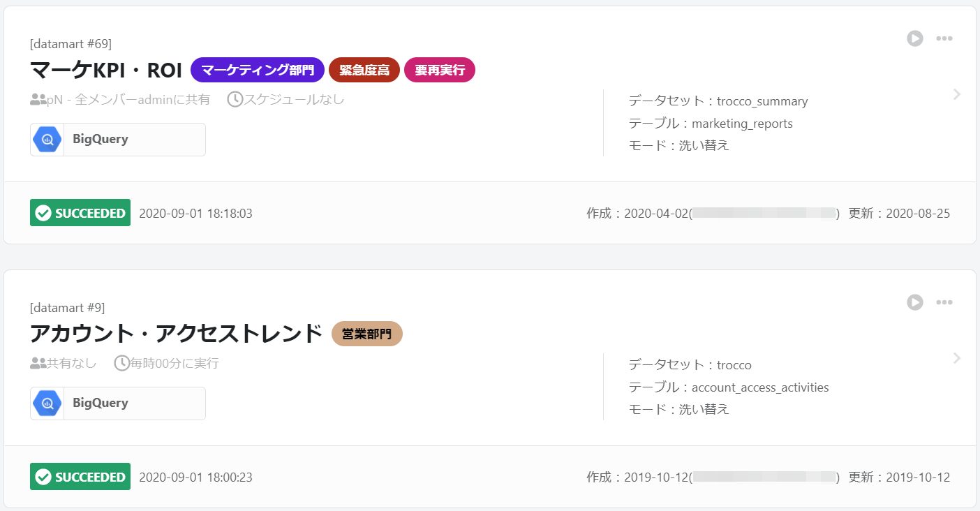Click the clock icon beside 毎時00分に実行
Viewport: 980px width, 511px height.
click(x=121, y=364)
